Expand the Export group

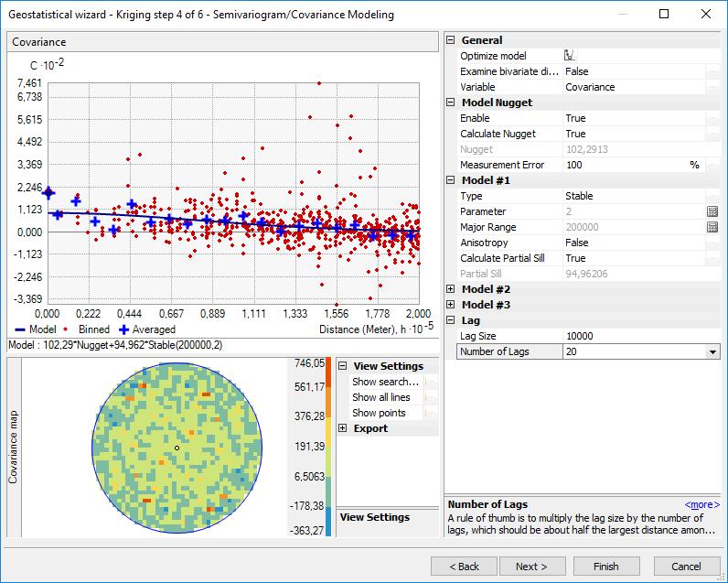[x=343, y=427]
